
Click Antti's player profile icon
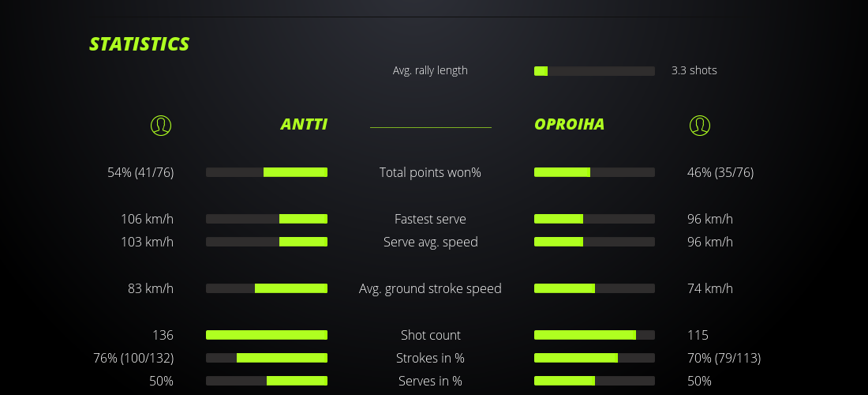[161, 125]
